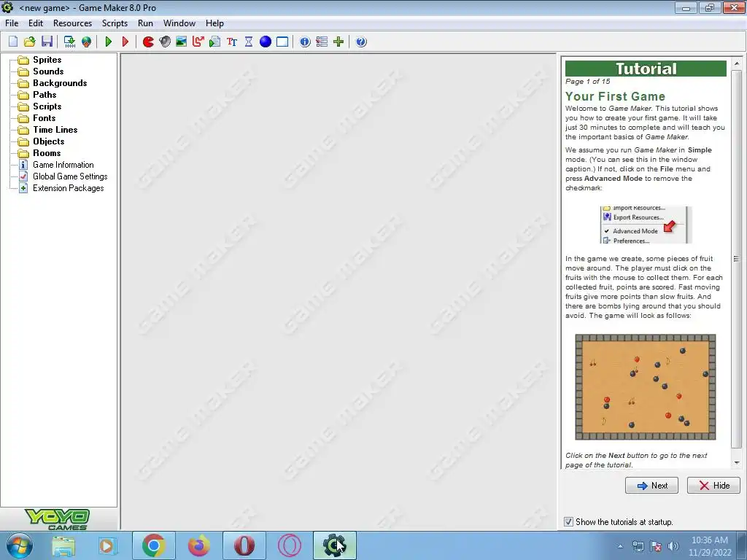This screenshot has height=560, width=747.
Task: Hide the tutorial panel
Action: click(713, 485)
